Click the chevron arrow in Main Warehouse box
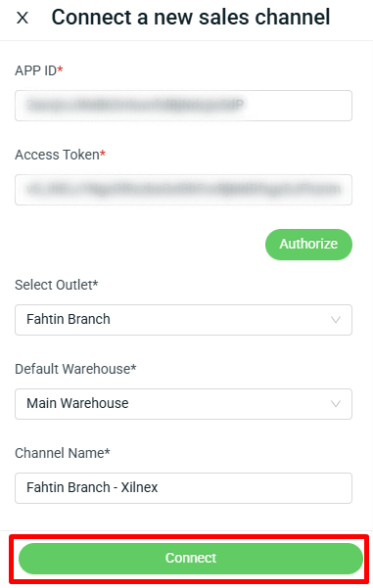 click(336, 404)
